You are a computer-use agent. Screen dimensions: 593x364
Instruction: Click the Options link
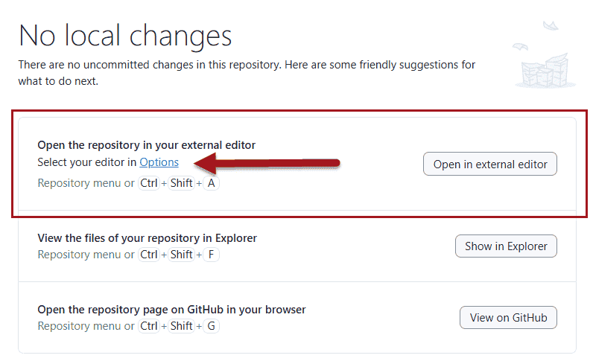(159, 162)
